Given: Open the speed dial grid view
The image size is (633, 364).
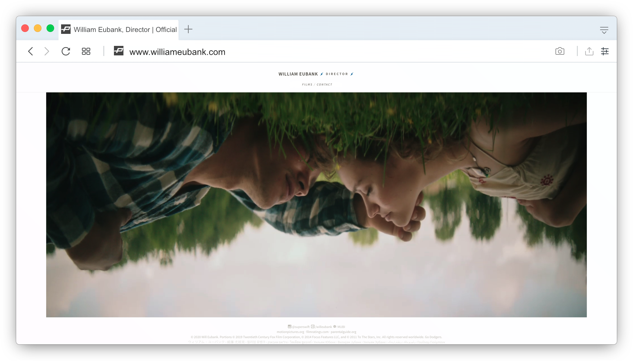Looking at the screenshot, I should pyautogui.click(x=86, y=51).
